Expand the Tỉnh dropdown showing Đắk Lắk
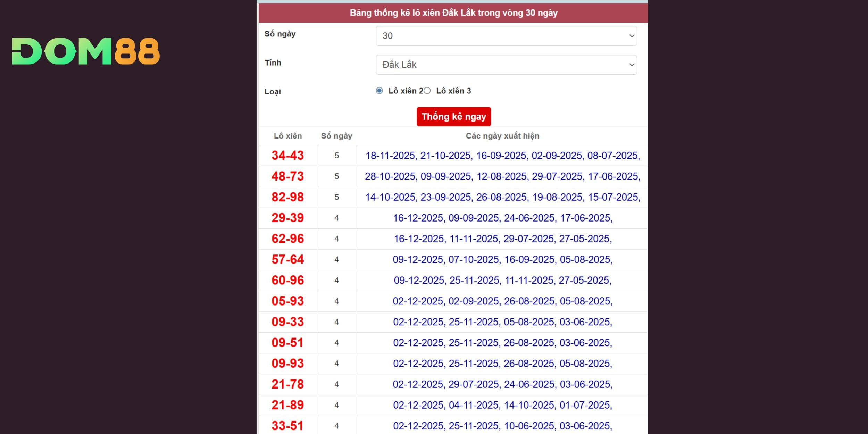This screenshot has height=434, width=868. 506,65
